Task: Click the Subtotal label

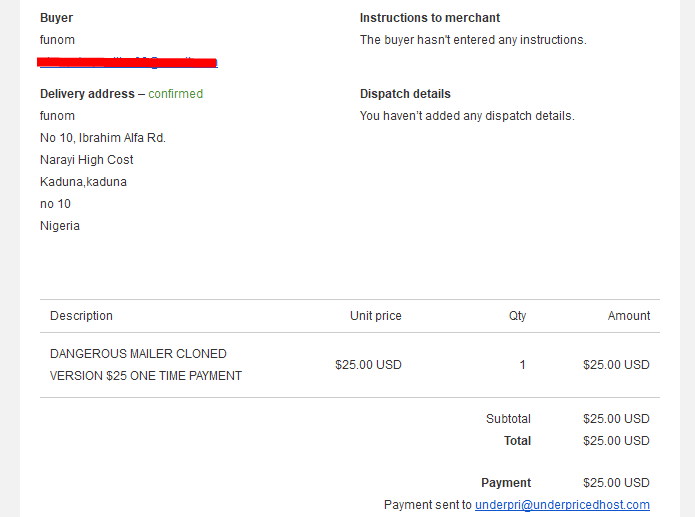Action: click(508, 419)
